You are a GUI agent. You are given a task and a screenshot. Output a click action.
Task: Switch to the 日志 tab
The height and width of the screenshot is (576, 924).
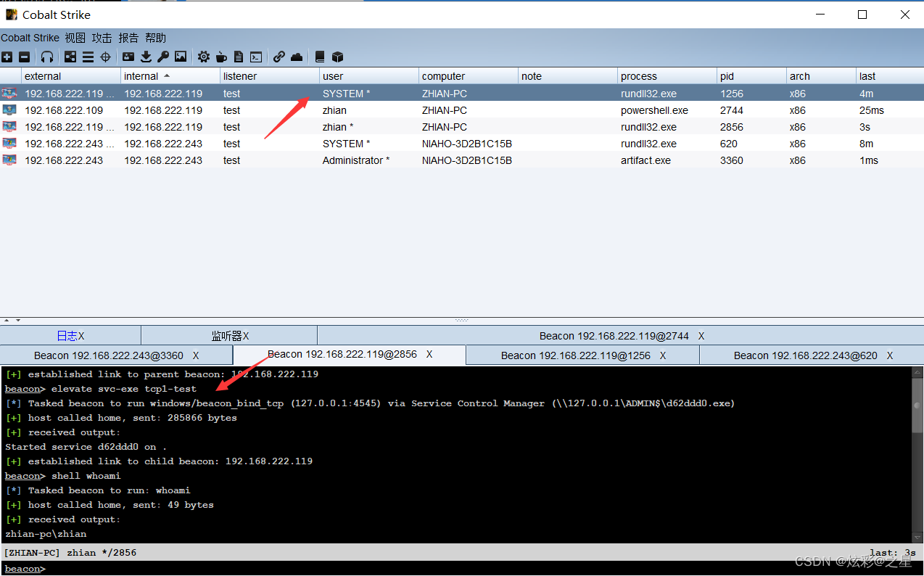tap(70, 336)
